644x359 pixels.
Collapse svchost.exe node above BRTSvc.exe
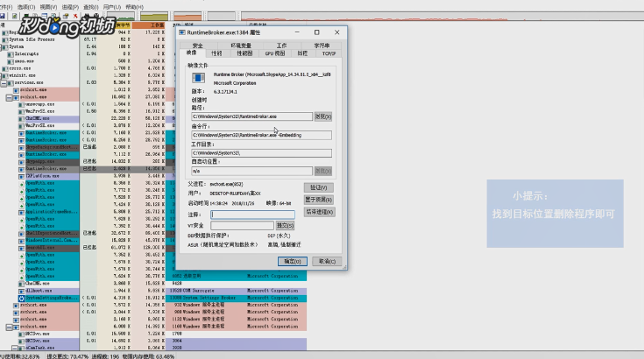(x=9, y=327)
